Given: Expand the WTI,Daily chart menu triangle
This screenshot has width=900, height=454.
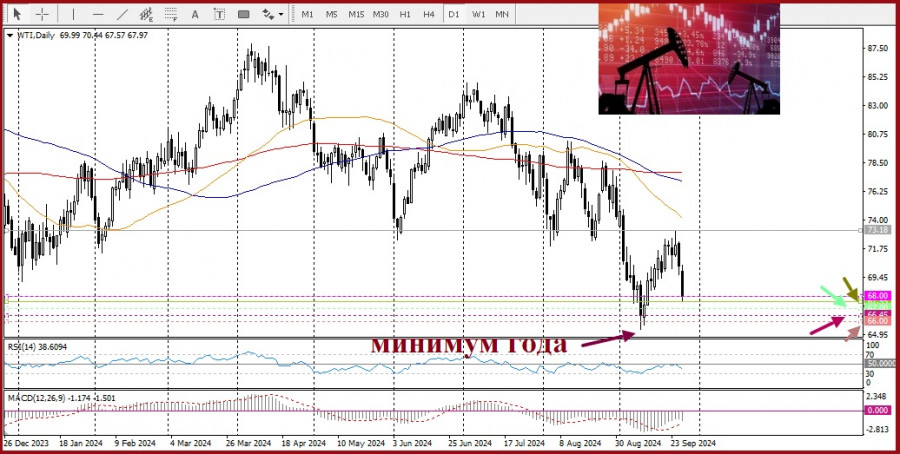Looking at the screenshot, I should [9, 36].
